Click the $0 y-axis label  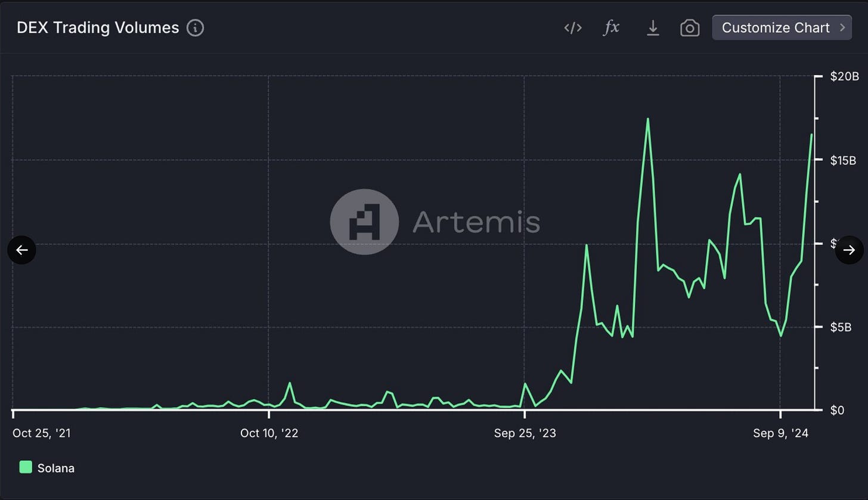(x=838, y=411)
